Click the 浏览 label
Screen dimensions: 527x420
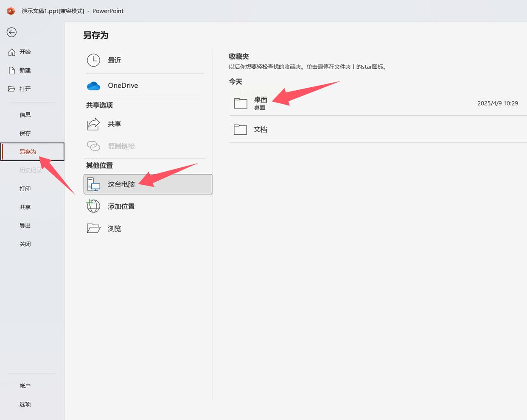(115, 228)
